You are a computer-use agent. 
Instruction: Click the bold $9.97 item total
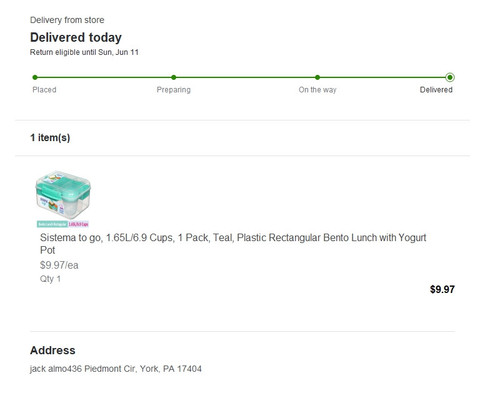pos(442,289)
